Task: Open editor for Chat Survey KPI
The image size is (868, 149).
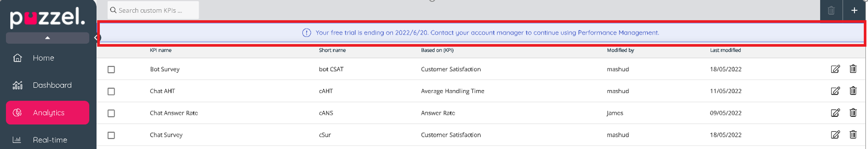Action: pyautogui.click(x=835, y=135)
